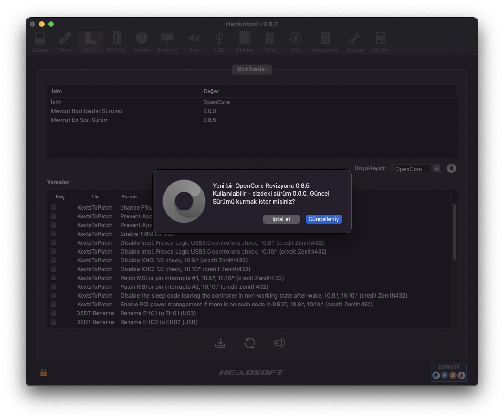
Task: Open the Araçlar tools section
Action: [x=355, y=42]
